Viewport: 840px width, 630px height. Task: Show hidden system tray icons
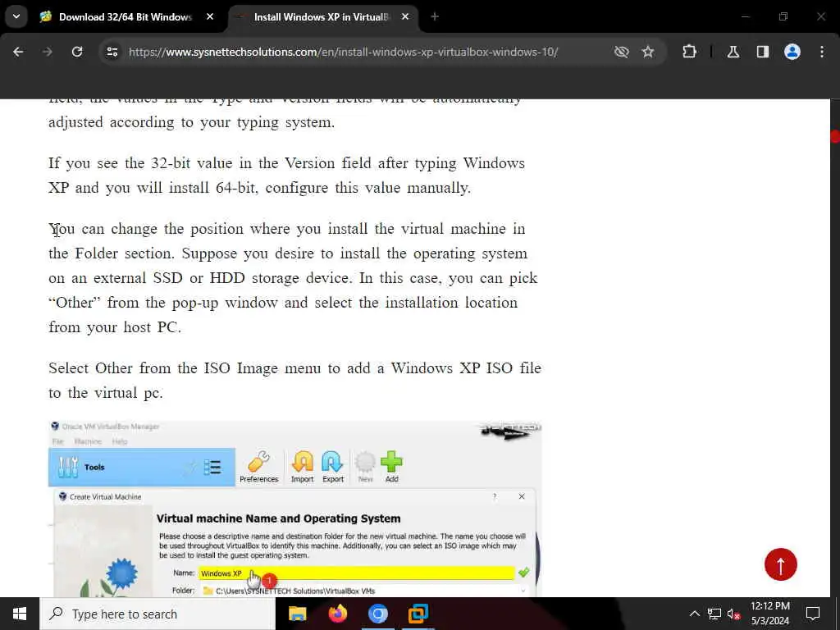click(x=694, y=614)
